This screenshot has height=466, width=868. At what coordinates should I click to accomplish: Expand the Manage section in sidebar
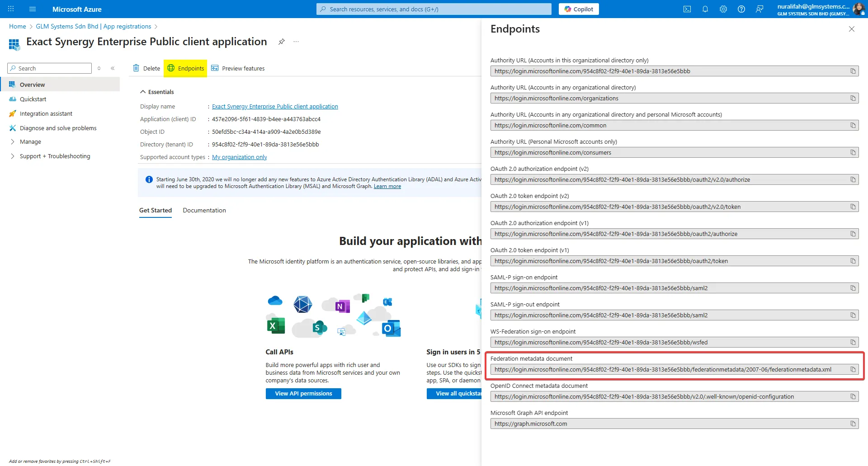(x=30, y=142)
